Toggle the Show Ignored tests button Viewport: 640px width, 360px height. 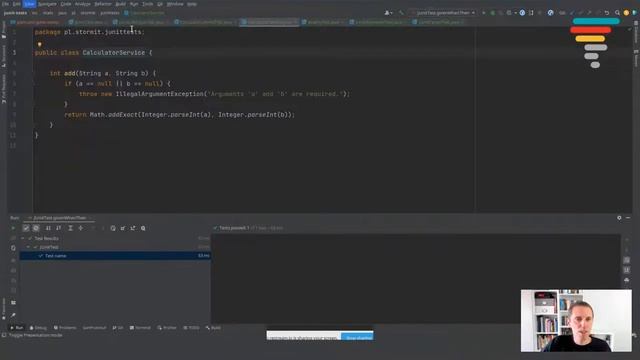36,228
